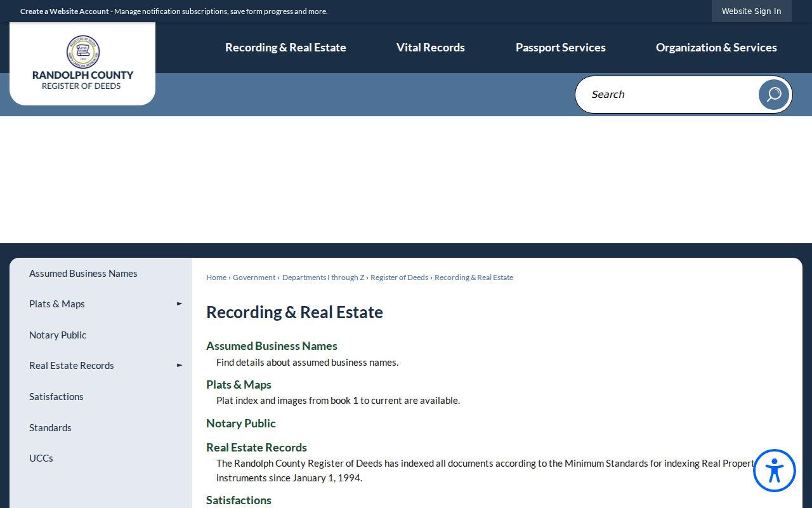Open the accessibility widget icon
The image size is (812, 508).
click(775, 471)
